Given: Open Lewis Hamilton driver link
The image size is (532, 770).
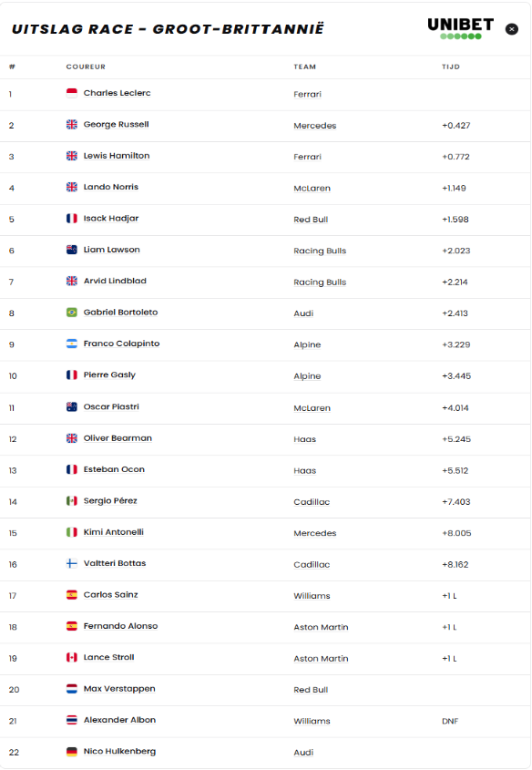Looking at the screenshot, I should click(x=117, y=156).
